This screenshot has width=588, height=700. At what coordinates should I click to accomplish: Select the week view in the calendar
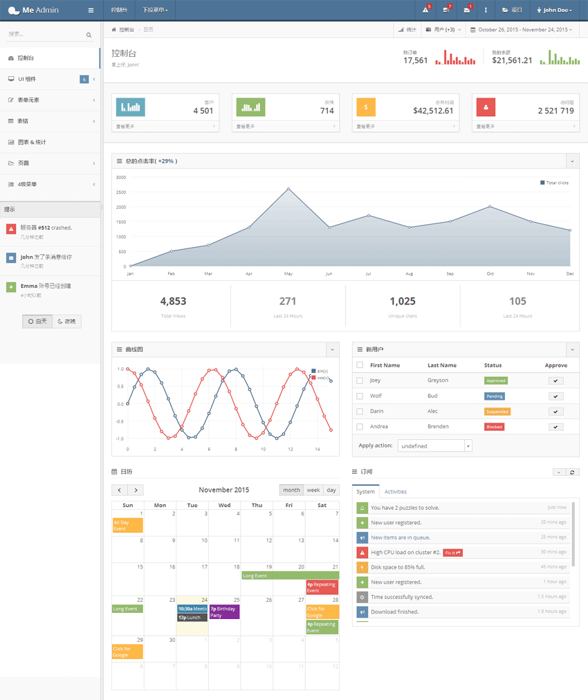click(x=313, y=489)
